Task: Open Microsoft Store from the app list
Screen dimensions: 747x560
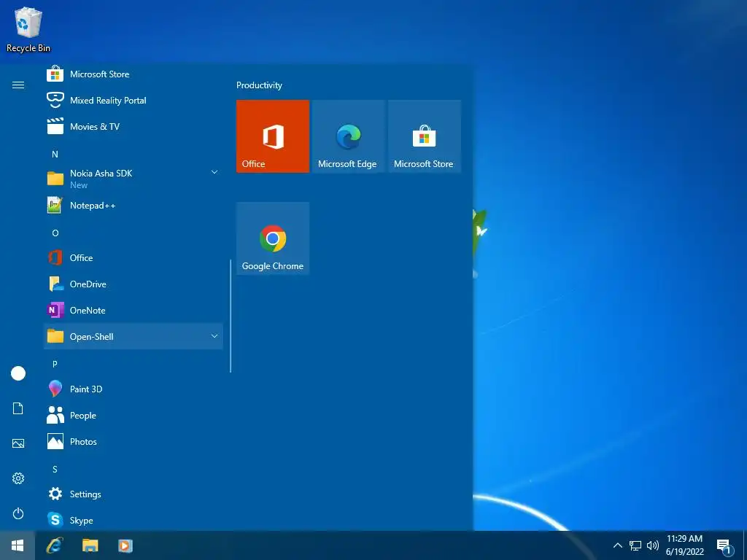Action: [133, 74]
